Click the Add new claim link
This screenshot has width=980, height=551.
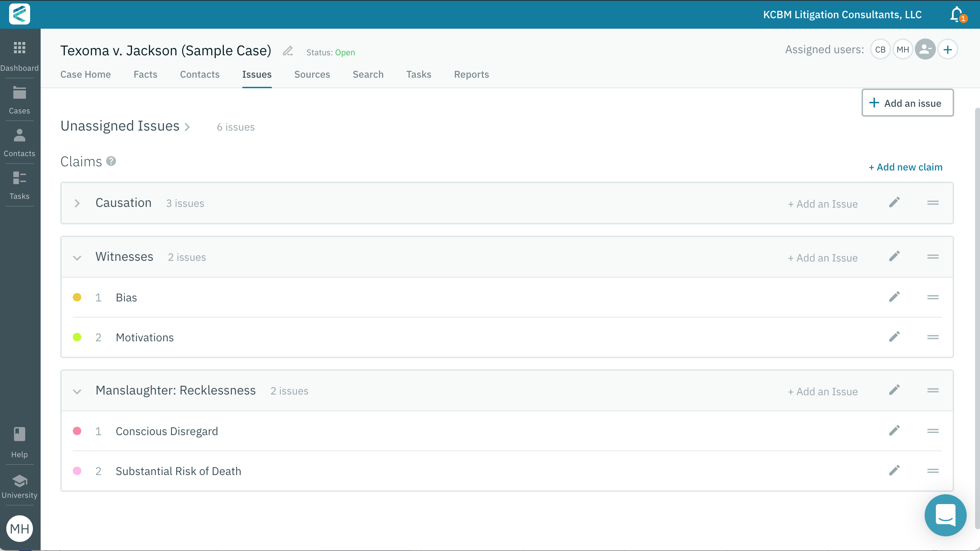(905, 167)
